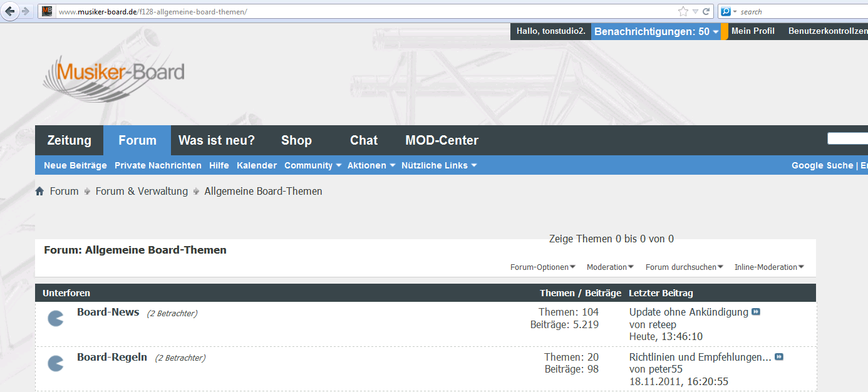Click 18.11.2011, 16:20:55 timestamp
Viewport: 868px width, 392px height.
679,382
